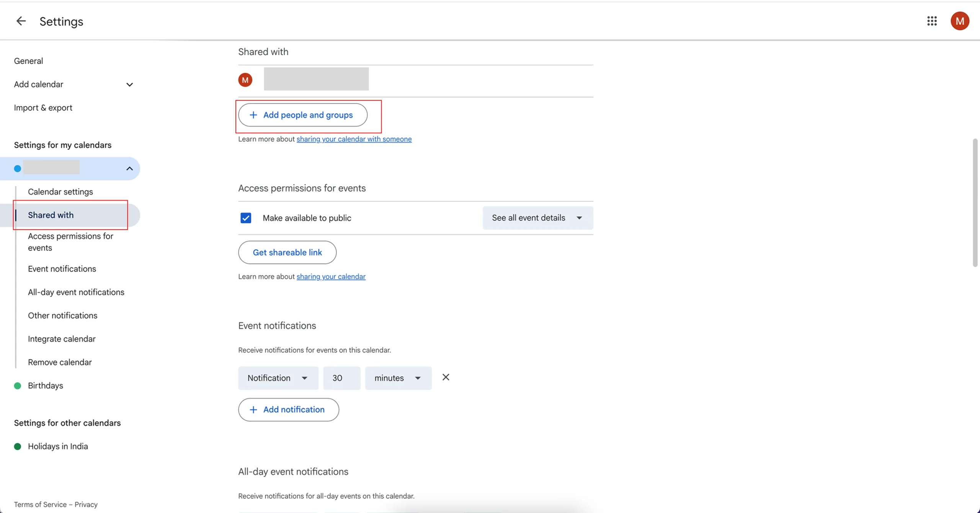Click the M avatar in Shared with list

(245, 80)
